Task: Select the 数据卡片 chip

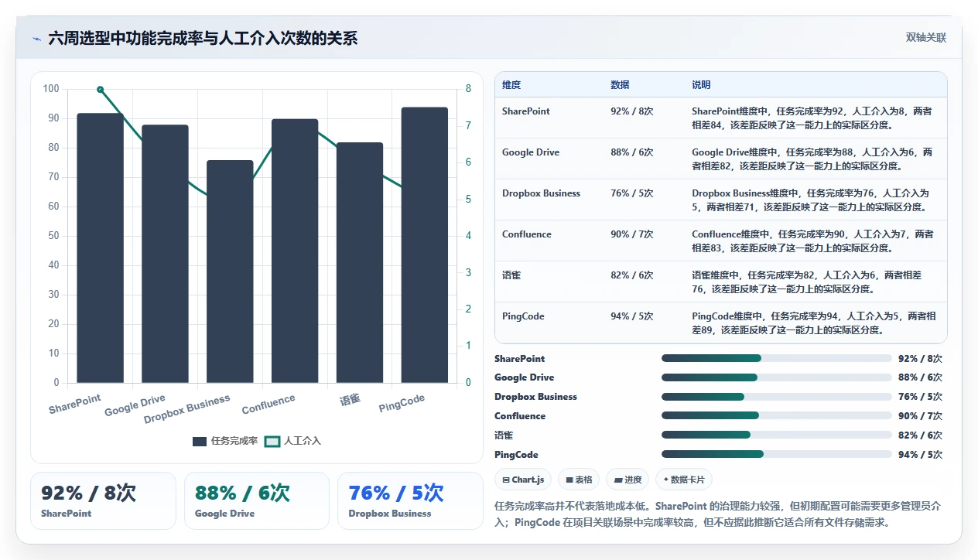Action: (684, 480)
